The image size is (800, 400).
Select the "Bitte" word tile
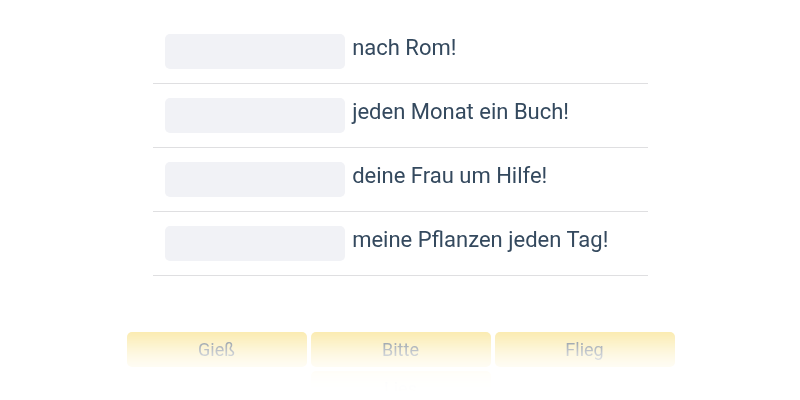pyautogui.click(x=400, y=350)
